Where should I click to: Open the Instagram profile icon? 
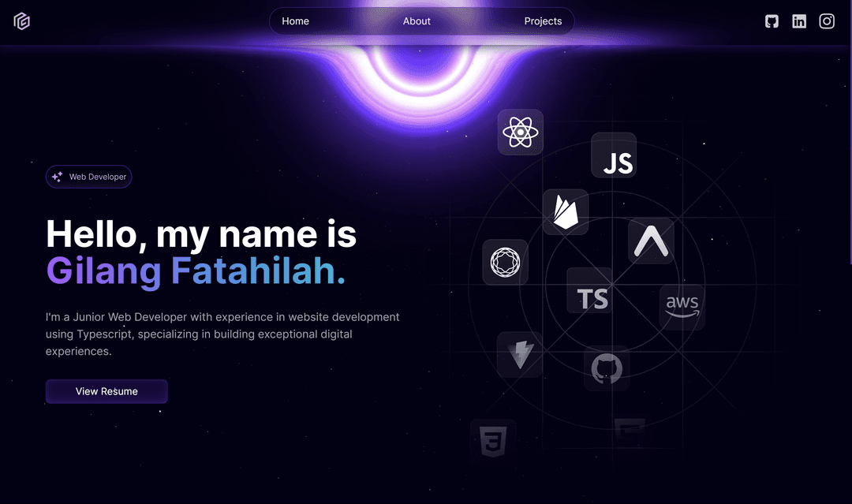click(827, 21)
